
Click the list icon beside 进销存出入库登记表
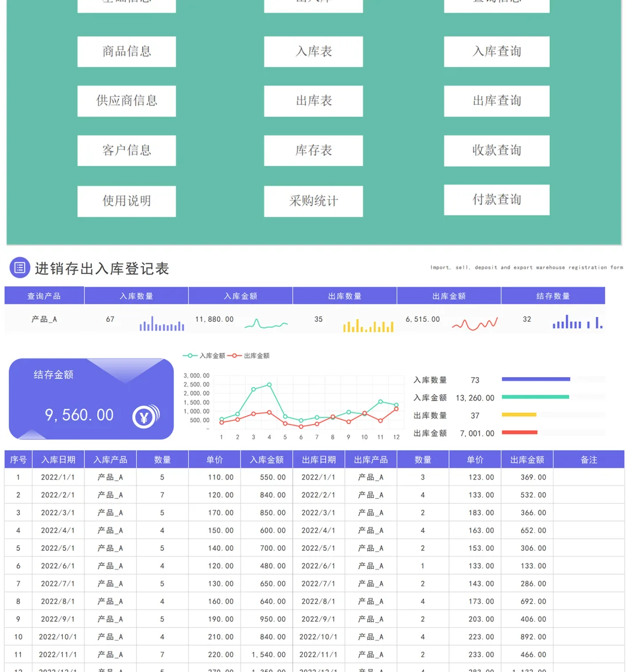tap(20, 268)
